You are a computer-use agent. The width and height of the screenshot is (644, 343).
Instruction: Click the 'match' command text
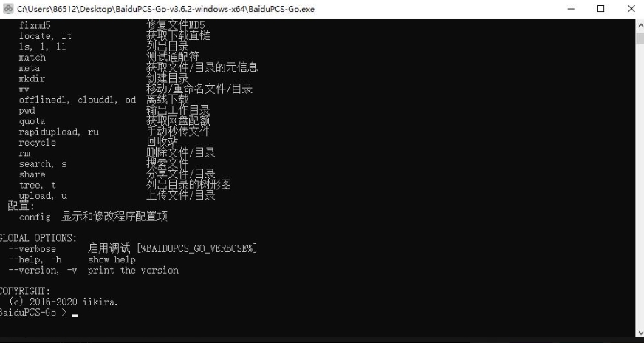[x=32, y=58]
